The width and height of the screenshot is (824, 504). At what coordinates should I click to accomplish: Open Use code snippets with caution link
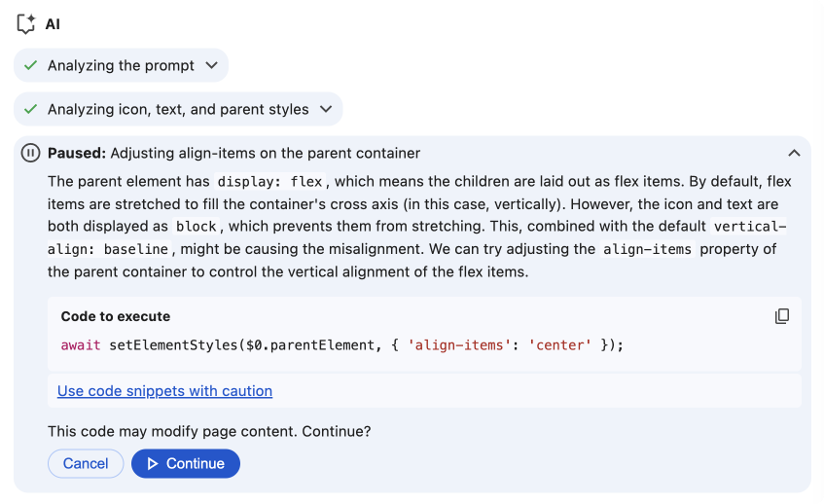[164, 391]
